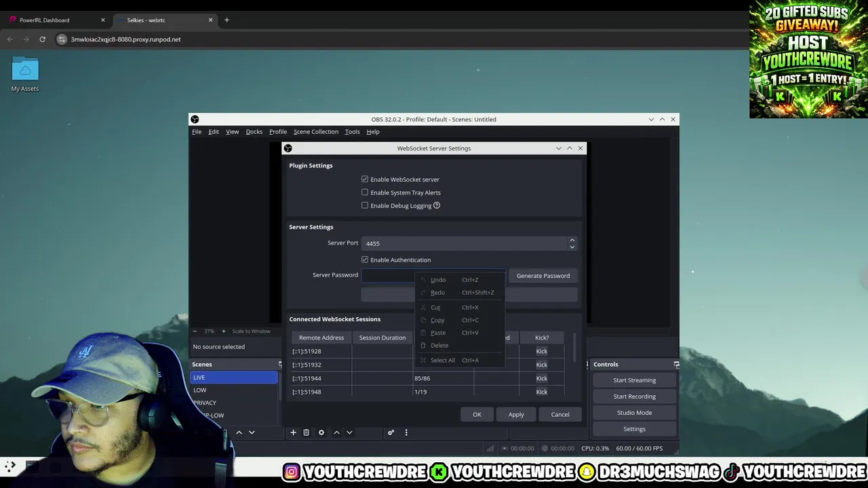The width and height of the screenshot is (868, 488).
Task: Open the Profile menu
Action: (278, 131)
